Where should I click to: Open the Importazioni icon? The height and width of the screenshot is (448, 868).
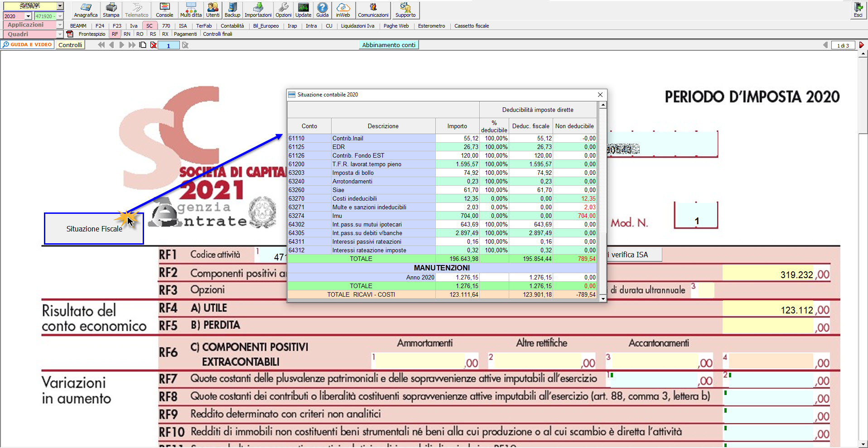pos(258,10)
